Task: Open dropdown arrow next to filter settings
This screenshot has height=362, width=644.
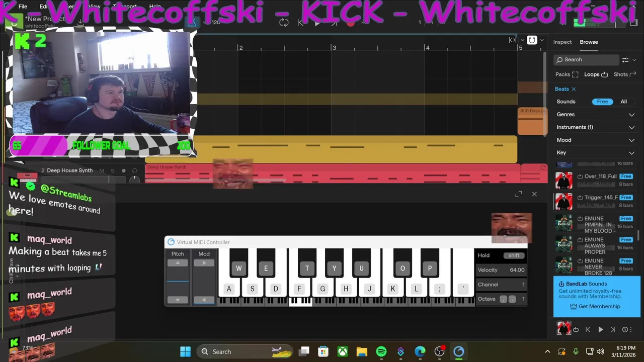Action: [634, 60]
